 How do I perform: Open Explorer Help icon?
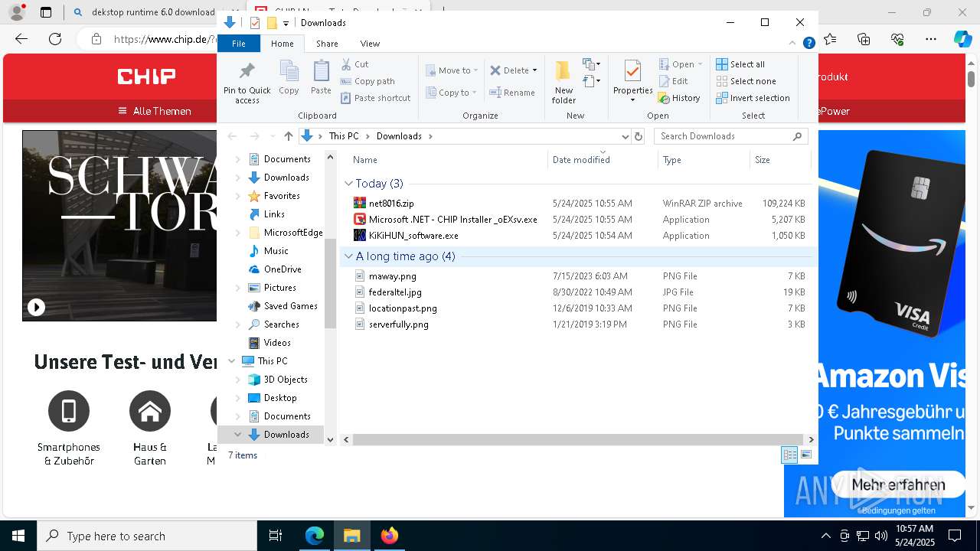pos(808,44)
